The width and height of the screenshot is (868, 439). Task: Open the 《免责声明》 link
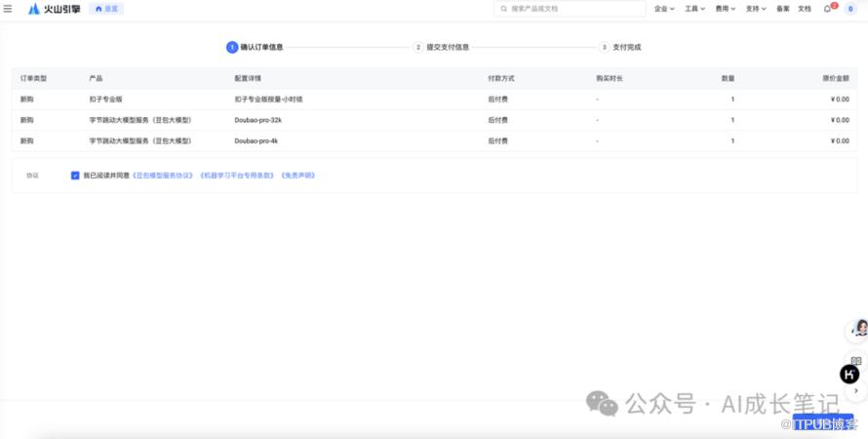[297, 176]
